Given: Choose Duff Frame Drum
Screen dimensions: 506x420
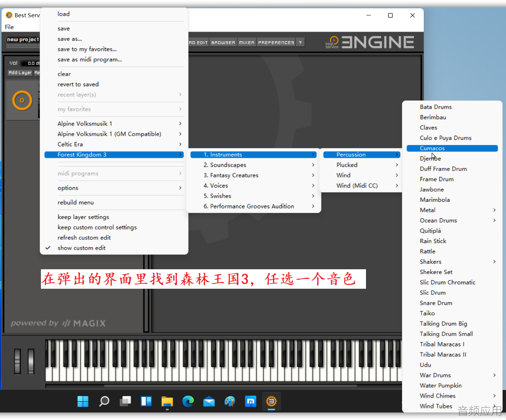Looking at the screenshot, I should click(x=452, y=169).
